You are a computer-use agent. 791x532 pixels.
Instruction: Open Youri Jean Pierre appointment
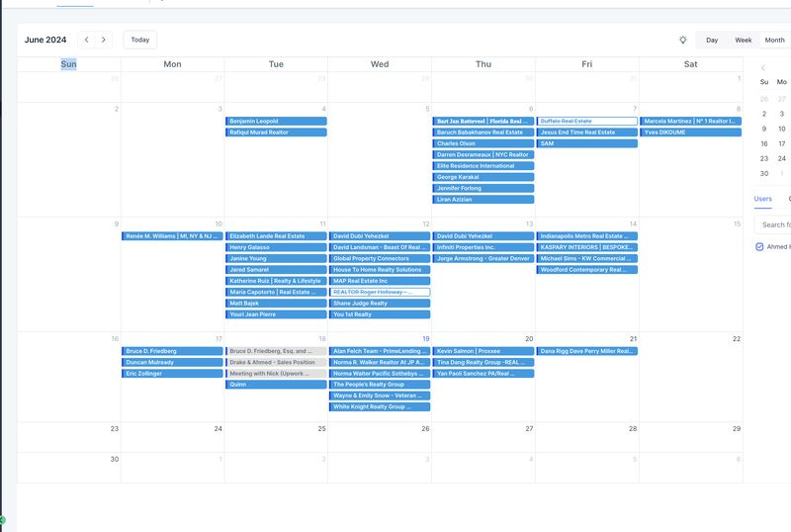(x=276, y=314)
